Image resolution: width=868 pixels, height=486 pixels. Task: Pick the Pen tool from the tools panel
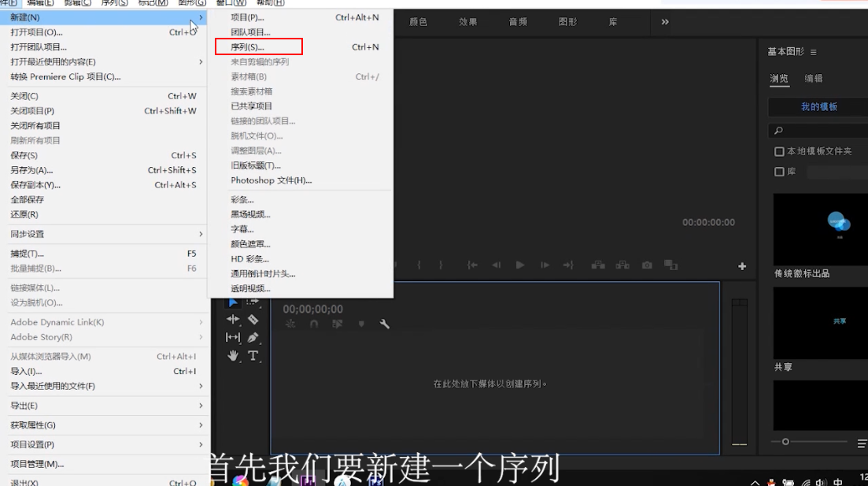[x=253, y=339]
